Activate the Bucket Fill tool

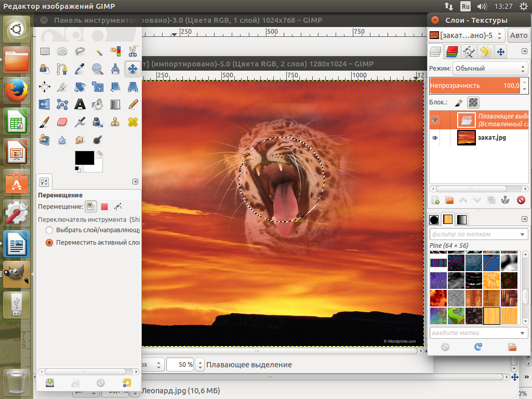(97, 104)
